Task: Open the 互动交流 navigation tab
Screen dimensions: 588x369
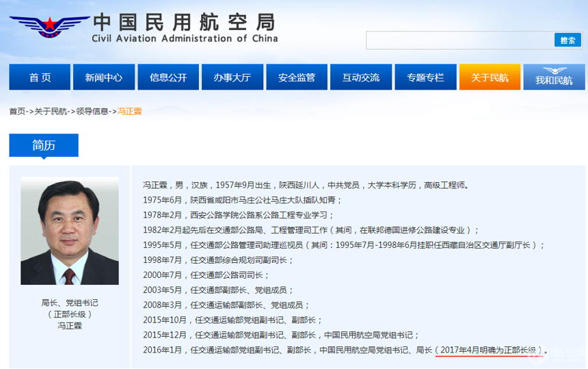Action: 361,77
